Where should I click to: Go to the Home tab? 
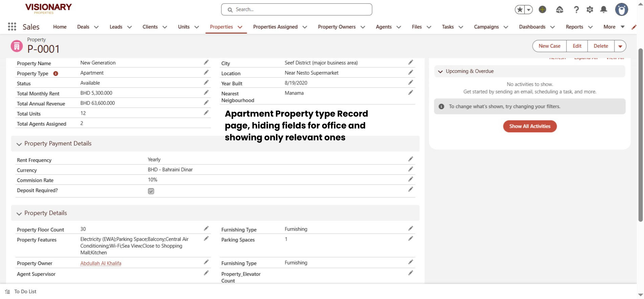[x=60, y=27]
